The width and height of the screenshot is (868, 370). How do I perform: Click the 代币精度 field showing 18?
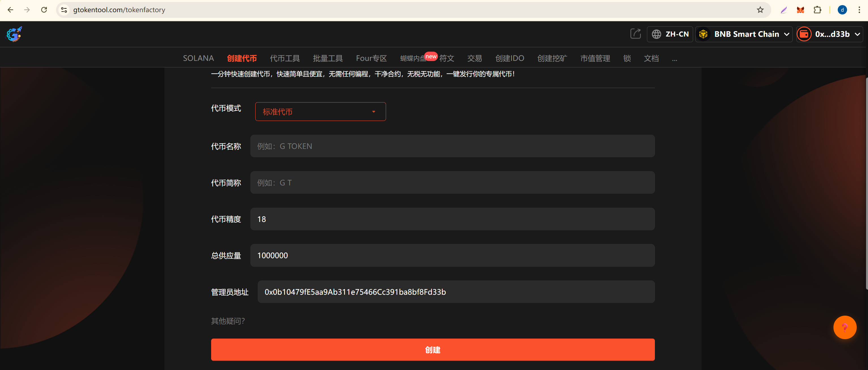[452, 219]
